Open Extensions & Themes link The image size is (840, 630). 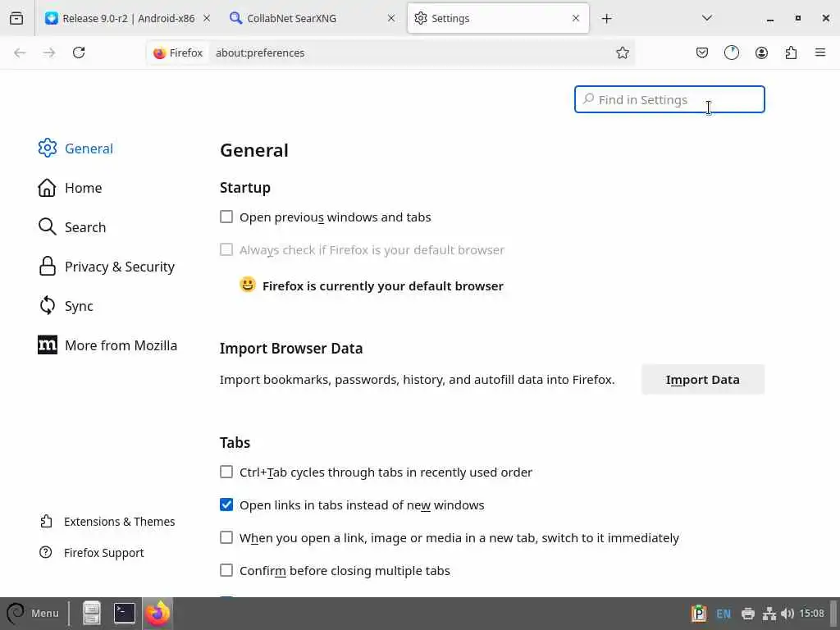(107, 522)
